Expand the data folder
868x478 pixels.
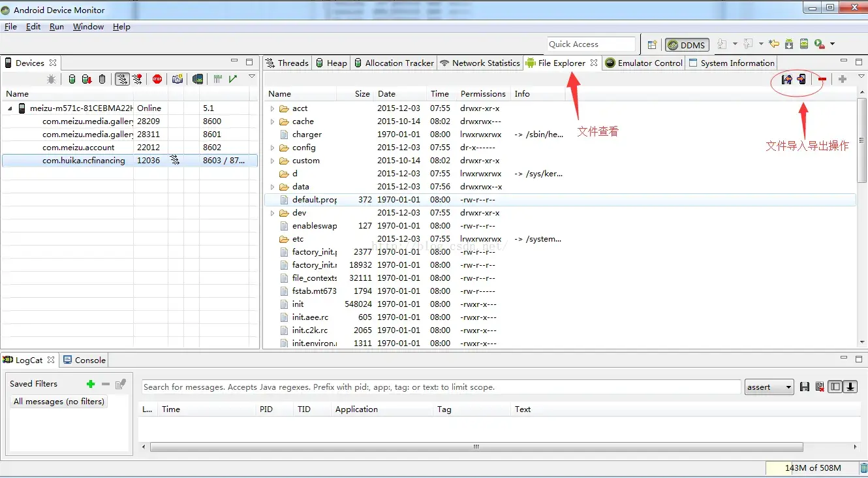click(272, 186)
